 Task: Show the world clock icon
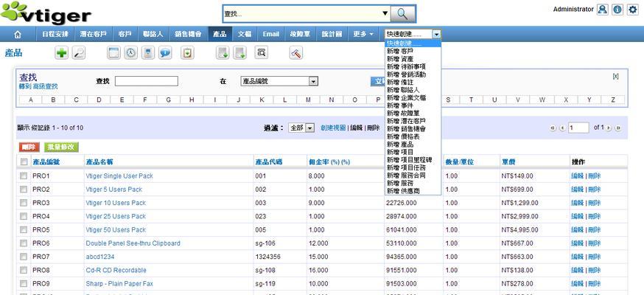131,53
